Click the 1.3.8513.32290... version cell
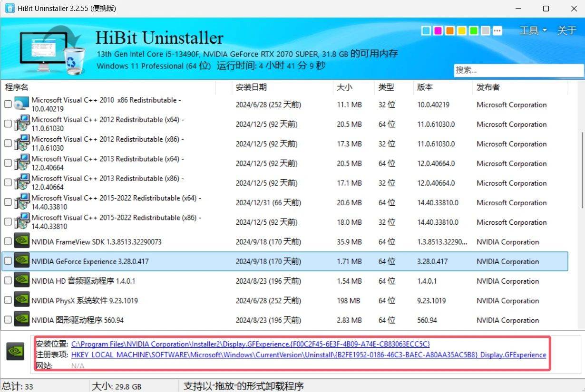The height and width of the screenshot is (392, 585). tap(442, 242)
